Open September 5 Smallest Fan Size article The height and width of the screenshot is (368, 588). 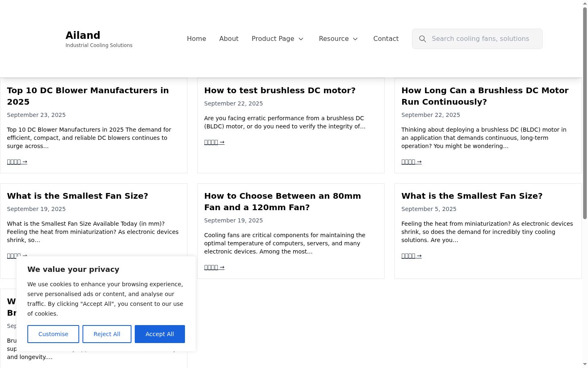[x=472, y=196]
